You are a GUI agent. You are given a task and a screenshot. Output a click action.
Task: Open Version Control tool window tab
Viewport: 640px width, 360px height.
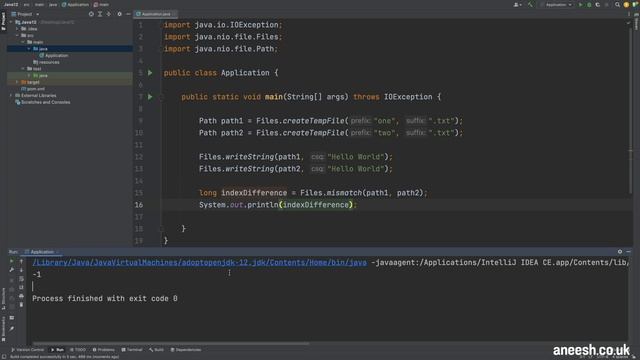27,350
